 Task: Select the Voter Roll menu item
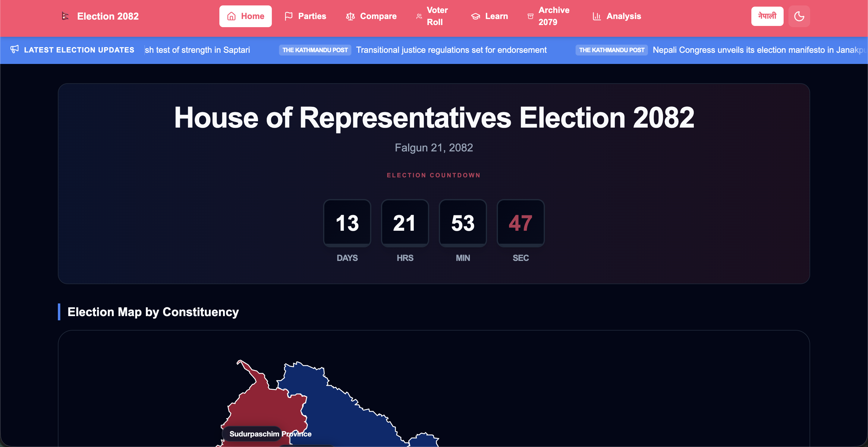tap(437, 16)
